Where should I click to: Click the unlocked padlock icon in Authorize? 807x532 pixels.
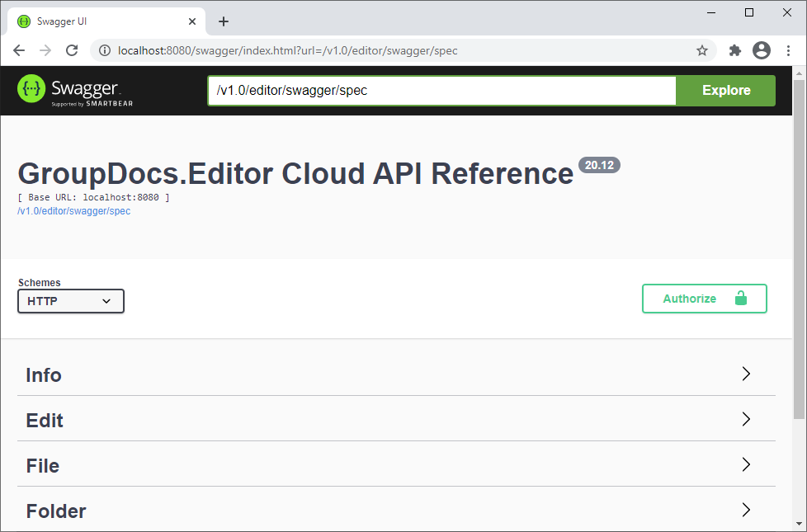tap(741, 298)
